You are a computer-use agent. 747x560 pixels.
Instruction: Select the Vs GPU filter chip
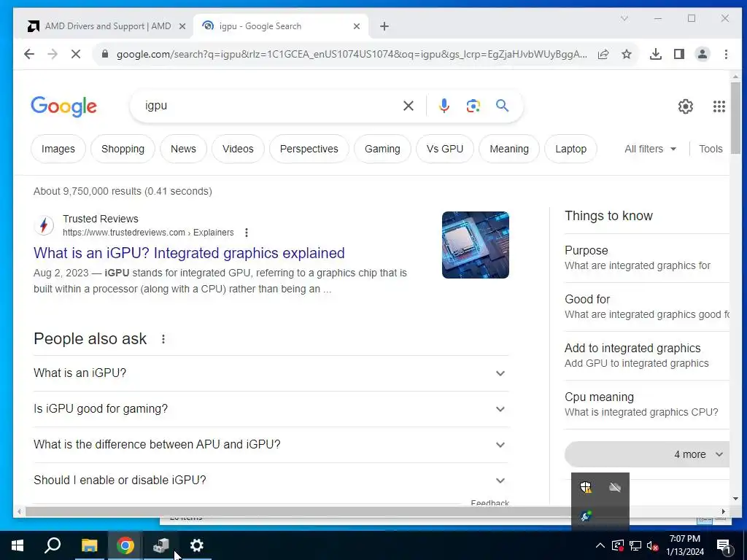445,149
